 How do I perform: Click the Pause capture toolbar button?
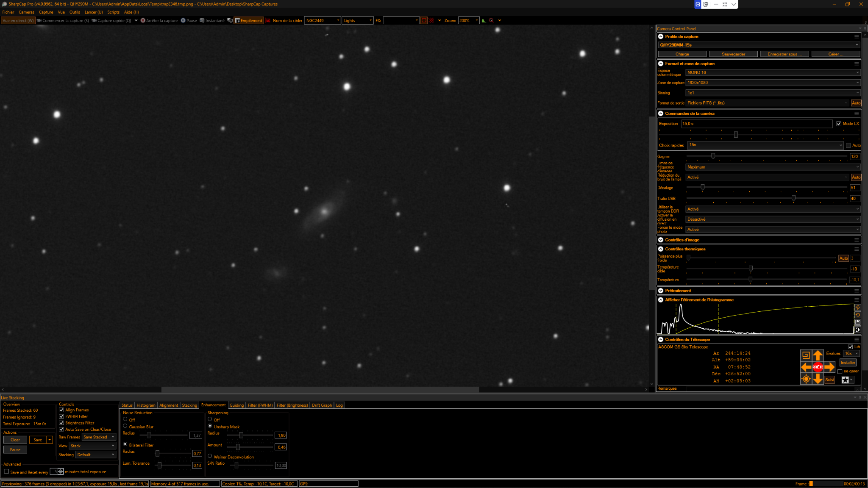tap(189, 20)
